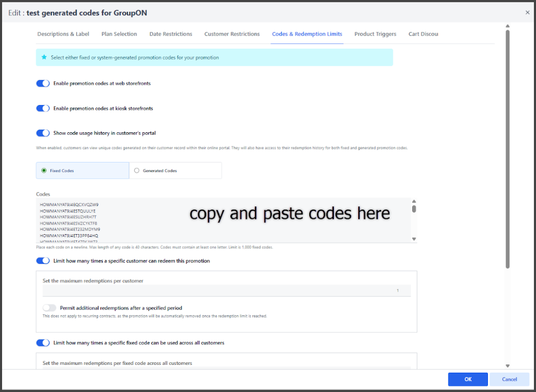Click the star icon in info banner
The image size is (536, 392).
click(x=44, y=57)
